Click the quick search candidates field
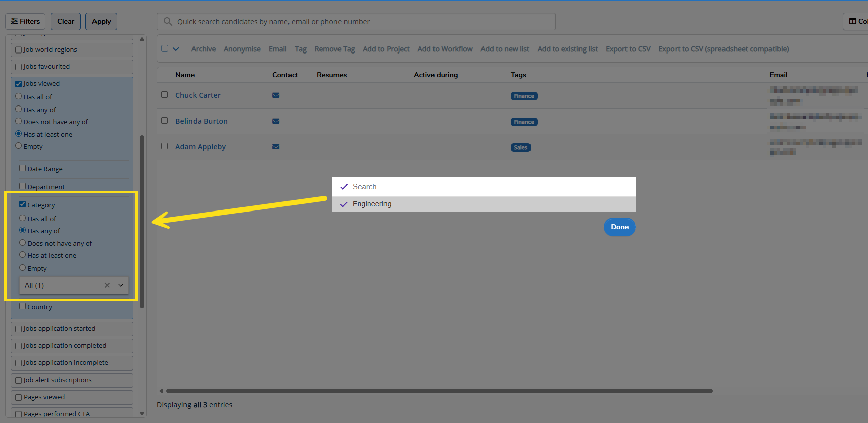Screen dimensions: 868x423 [361, 22]
